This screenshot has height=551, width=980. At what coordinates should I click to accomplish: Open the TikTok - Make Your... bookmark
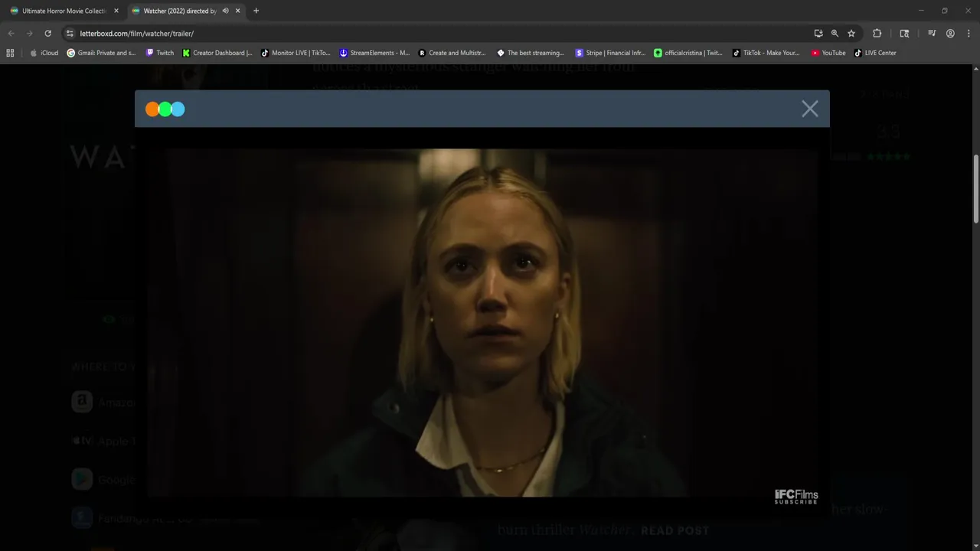pyautogui.click(x=766, y=53)
